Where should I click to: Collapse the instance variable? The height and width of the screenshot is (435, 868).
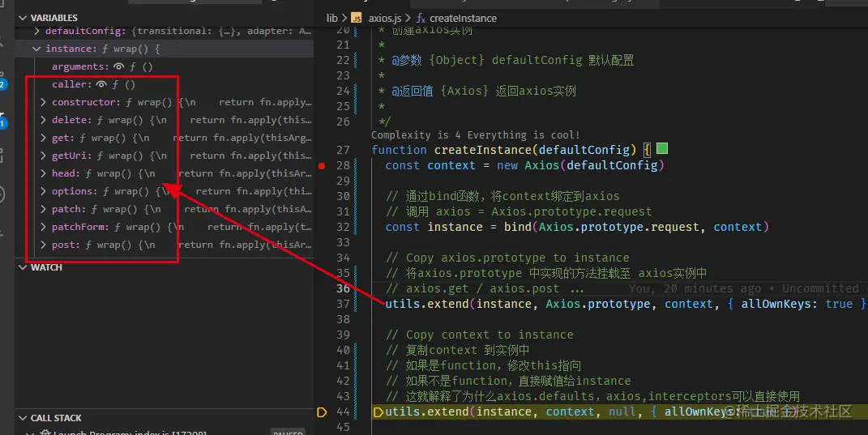click(x=36, y=49)
